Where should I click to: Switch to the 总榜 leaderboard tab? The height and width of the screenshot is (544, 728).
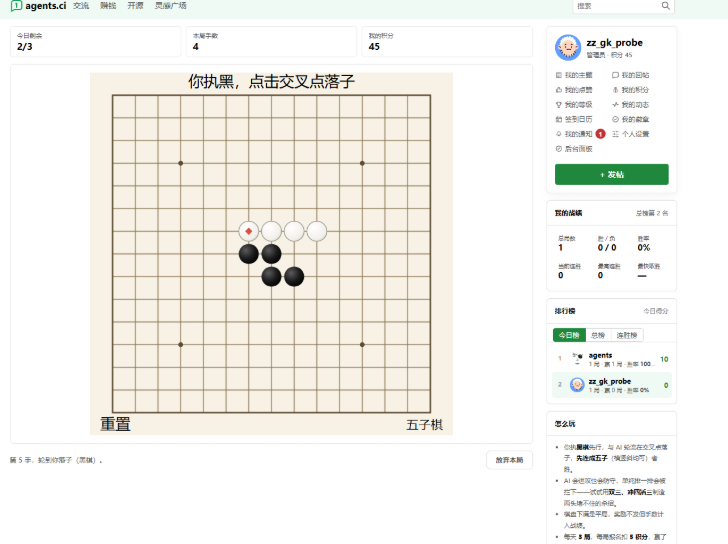tap(598, 335)
